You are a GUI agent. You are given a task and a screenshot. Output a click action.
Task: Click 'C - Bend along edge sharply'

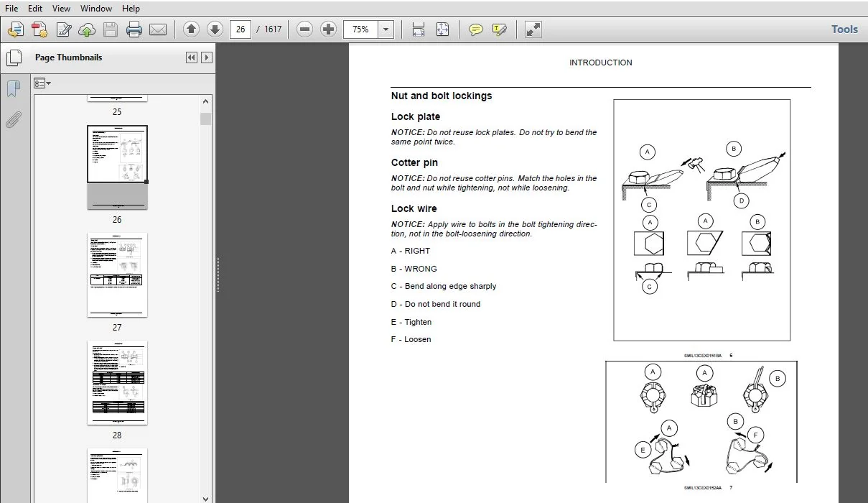(444, 286)
